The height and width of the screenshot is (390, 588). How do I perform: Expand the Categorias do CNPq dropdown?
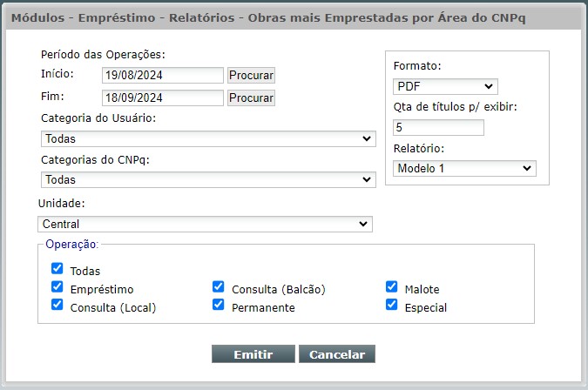(x=208, y=180)
